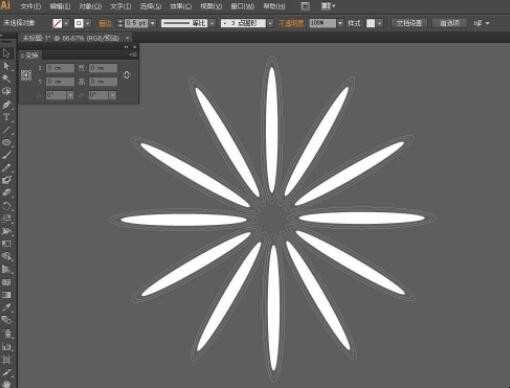Open the 文字(T) menu
Image resolution: width=510 pixels, height=388 pixels.
point(120,6)
